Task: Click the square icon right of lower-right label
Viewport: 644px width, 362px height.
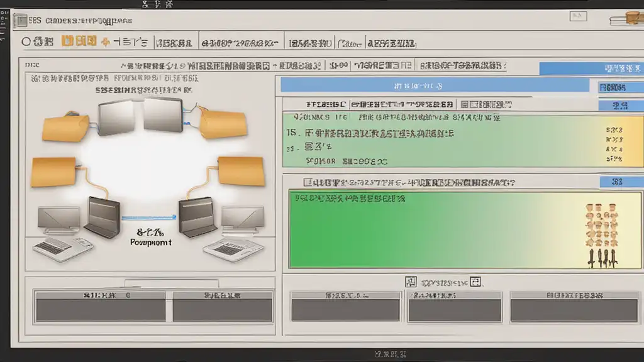Action: tap(475, 282)
